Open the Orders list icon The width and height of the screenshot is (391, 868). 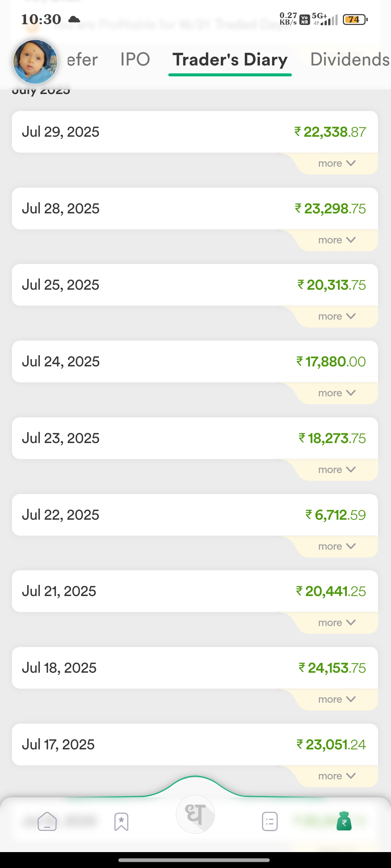click(x=270, y=821)
